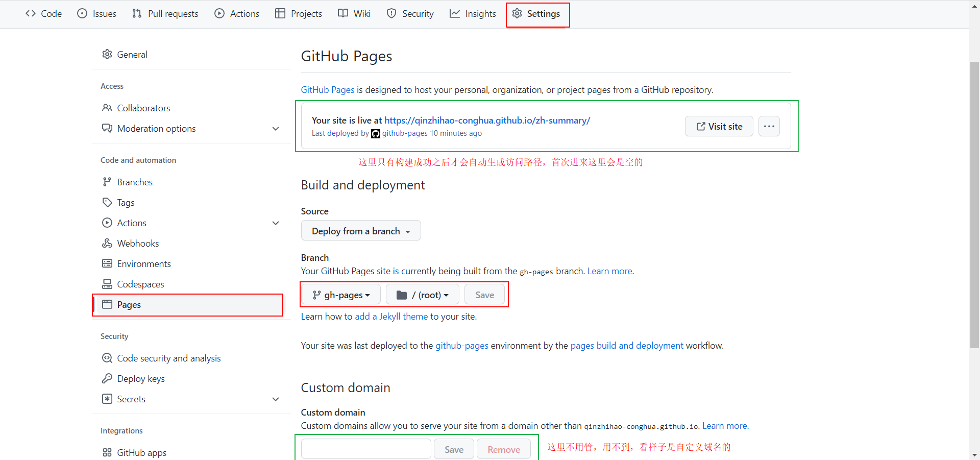Open the live site URL link
Image resolution: width=980 pixels, height=460 pixels.
click(487, 120)
